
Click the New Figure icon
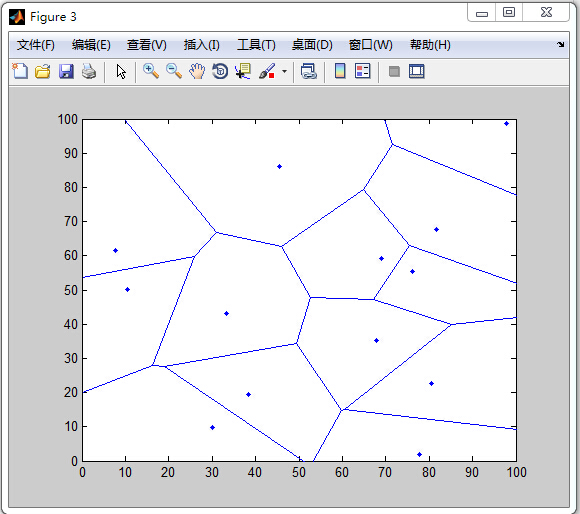(20, 71)
